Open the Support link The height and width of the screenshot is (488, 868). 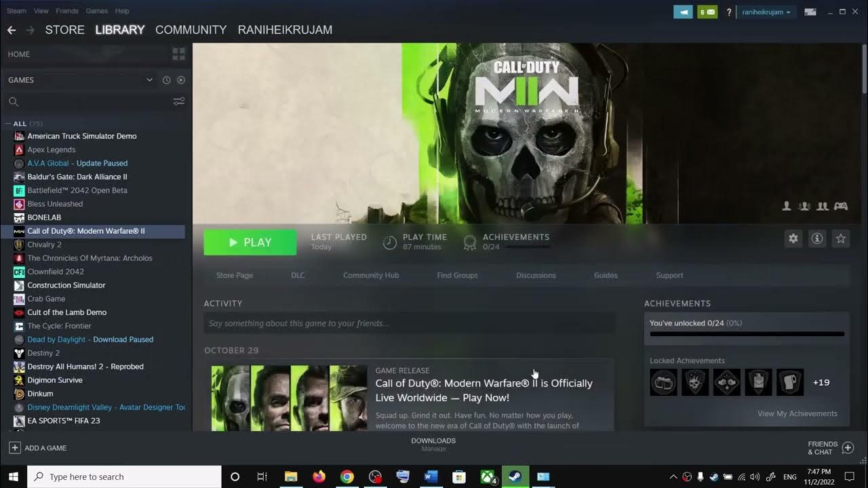click(x=669, y=275)
